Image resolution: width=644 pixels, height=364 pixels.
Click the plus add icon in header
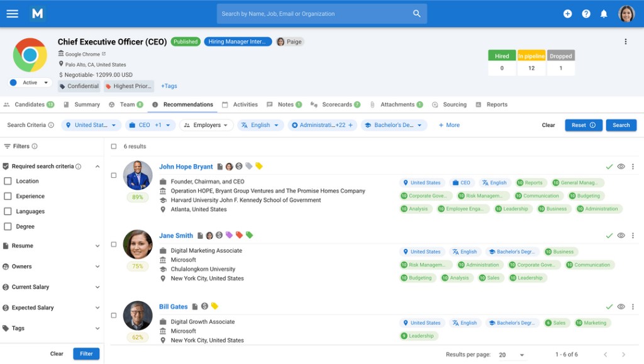coord(567,14)
